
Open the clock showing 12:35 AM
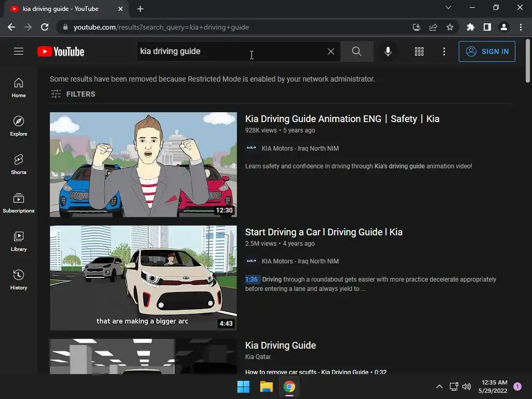494,387
